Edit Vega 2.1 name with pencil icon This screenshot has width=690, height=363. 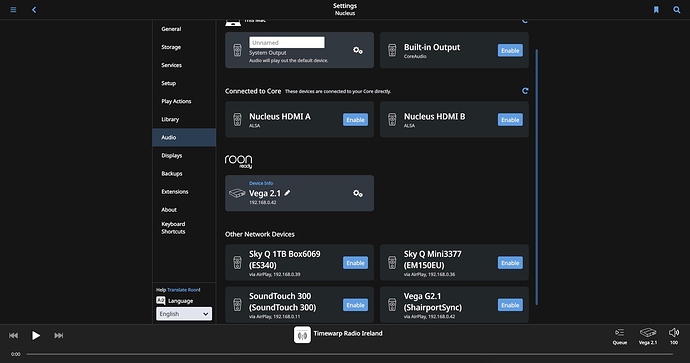[x=287, y=193]
